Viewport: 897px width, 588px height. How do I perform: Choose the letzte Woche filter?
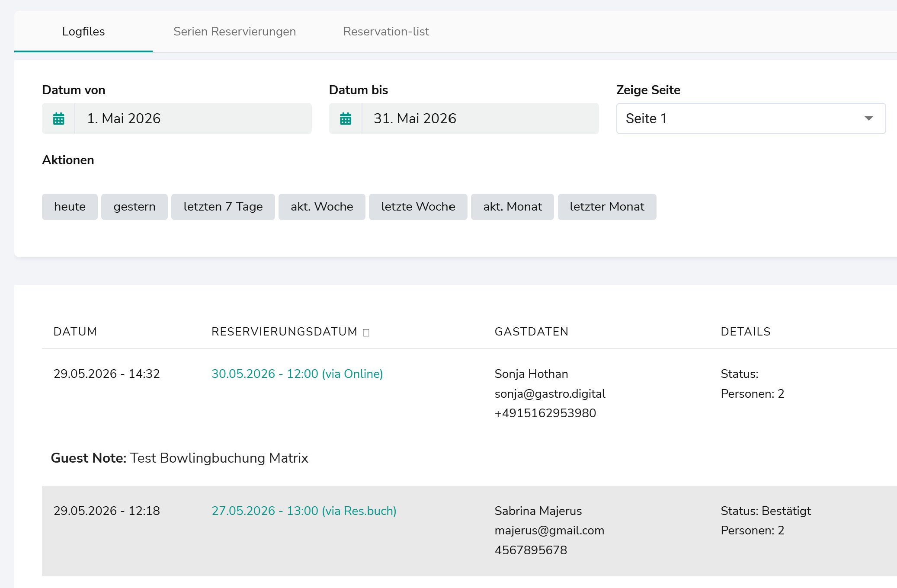(418, 207)
